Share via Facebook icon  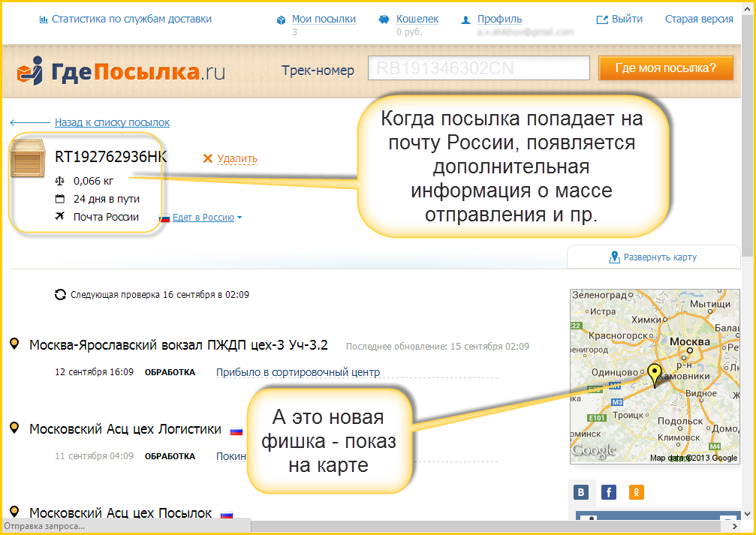click(609, 492)
